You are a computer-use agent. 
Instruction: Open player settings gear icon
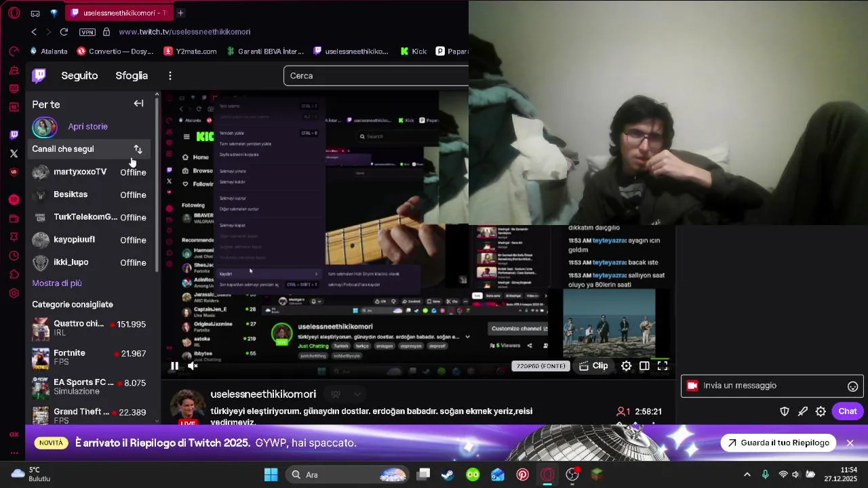pyautogui.click(x=627, y=366)
